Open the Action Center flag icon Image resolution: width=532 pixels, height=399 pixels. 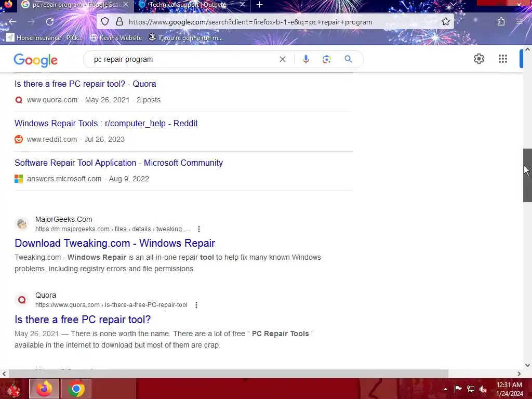click(x=458, y=389)
